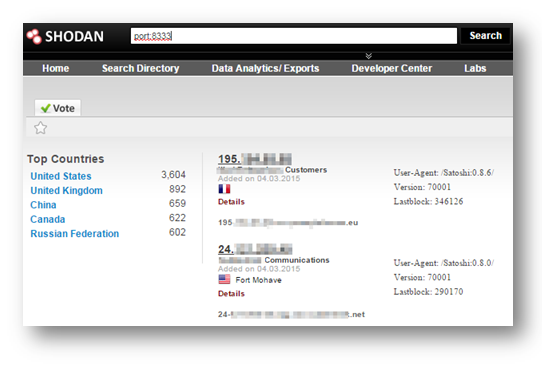
Task: Click Added on 04.03.2015 under Customers
Action: coord(259,179)
